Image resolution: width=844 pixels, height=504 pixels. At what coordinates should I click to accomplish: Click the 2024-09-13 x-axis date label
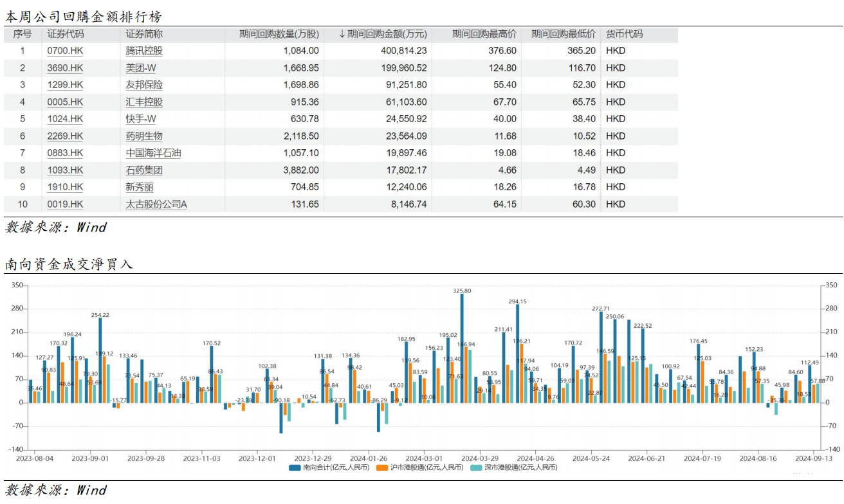[x=814, y=458]
